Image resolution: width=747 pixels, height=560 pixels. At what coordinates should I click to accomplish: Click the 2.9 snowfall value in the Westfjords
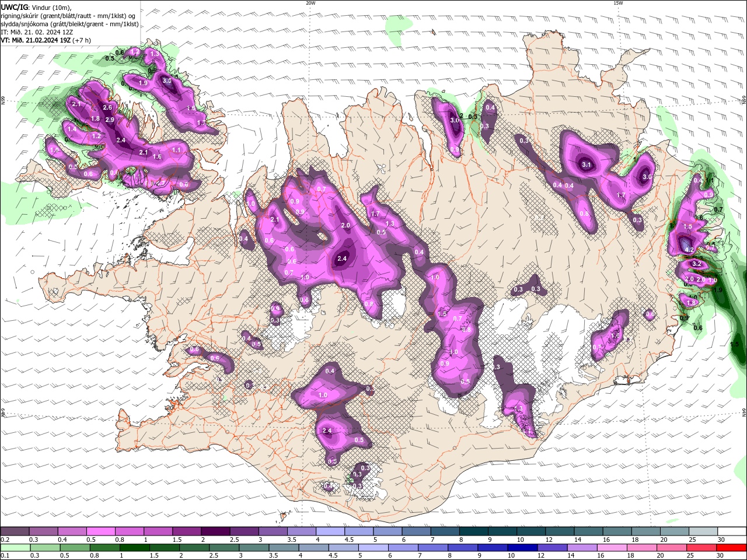tap(110, 120)
